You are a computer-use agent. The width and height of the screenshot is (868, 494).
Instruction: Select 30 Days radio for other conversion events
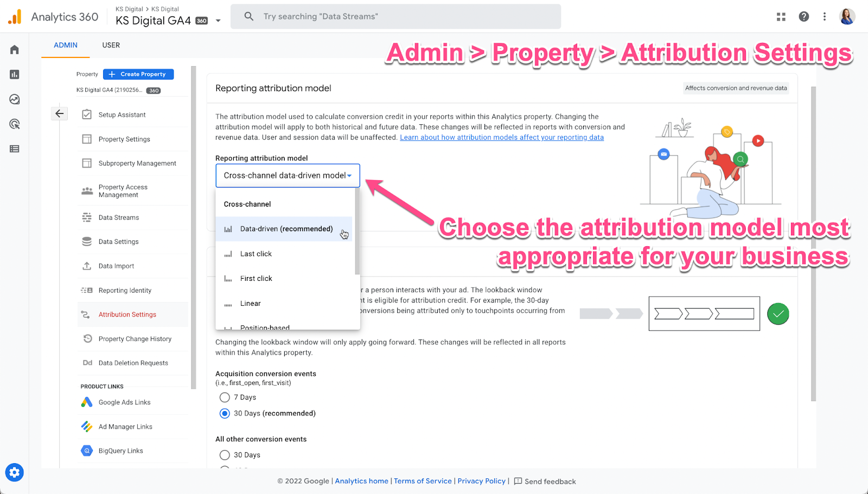[225, 455]
